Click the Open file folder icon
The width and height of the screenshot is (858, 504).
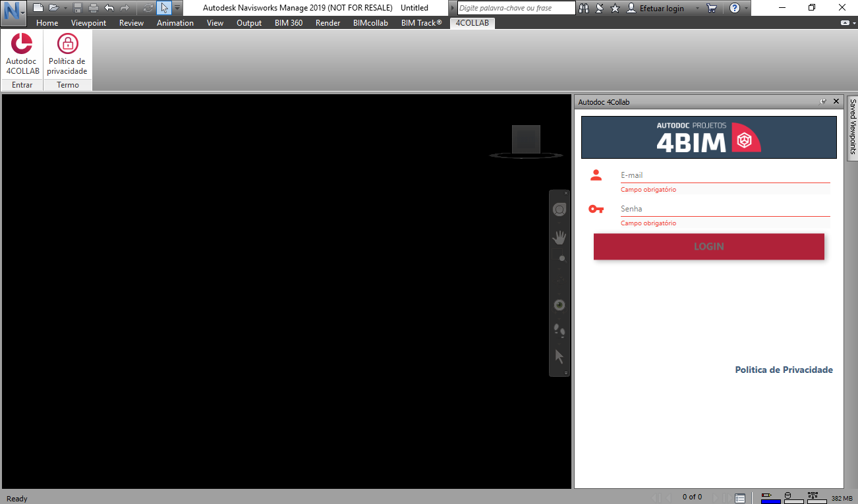[x=53, y=8]
